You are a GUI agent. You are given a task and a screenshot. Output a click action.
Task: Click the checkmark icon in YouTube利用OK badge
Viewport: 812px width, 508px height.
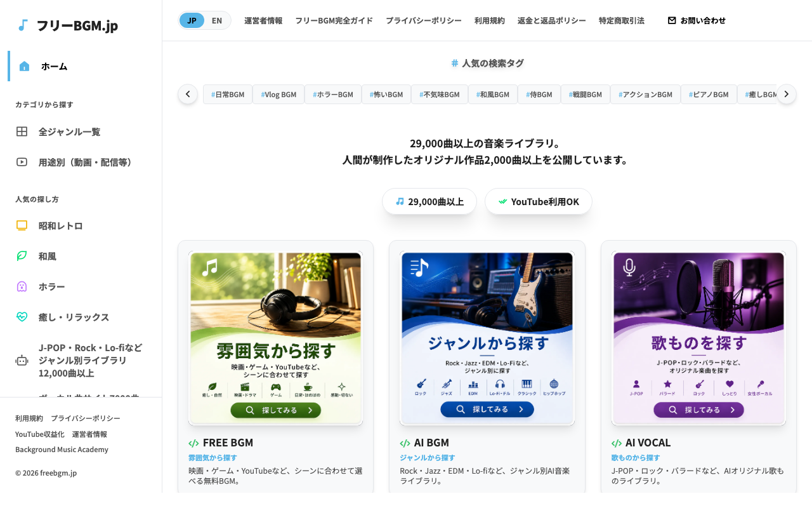(x=502, y=201)
